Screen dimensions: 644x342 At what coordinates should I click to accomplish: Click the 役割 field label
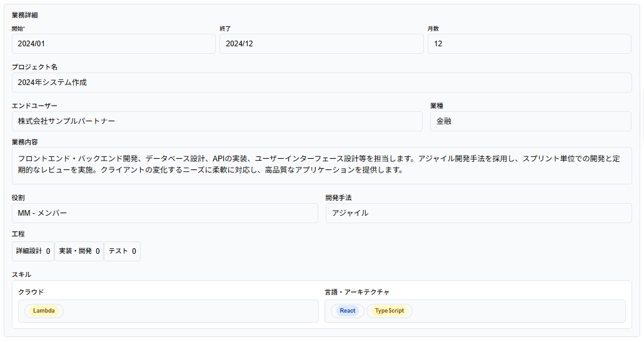[18, 198]
